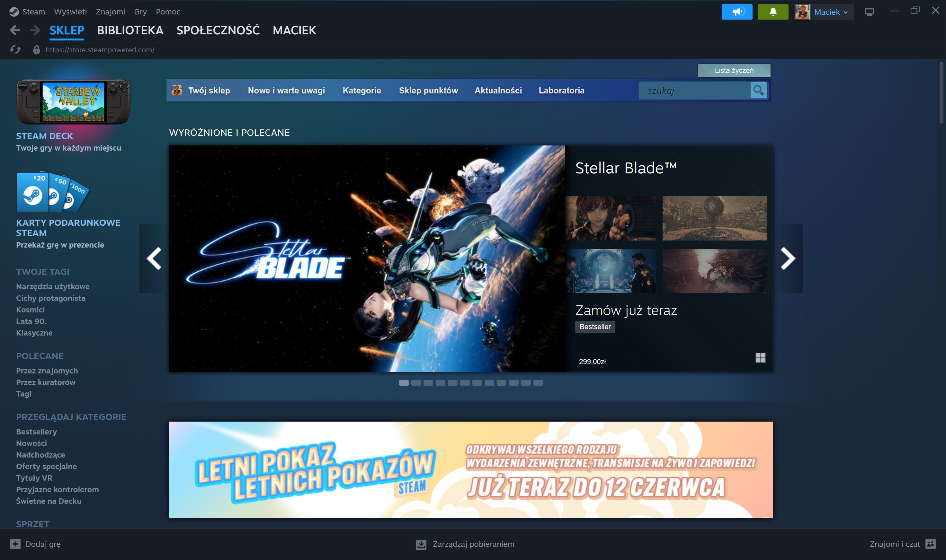Select the first carousel page indicator
This screenshot has height=560, width=946.
[404, 383]
